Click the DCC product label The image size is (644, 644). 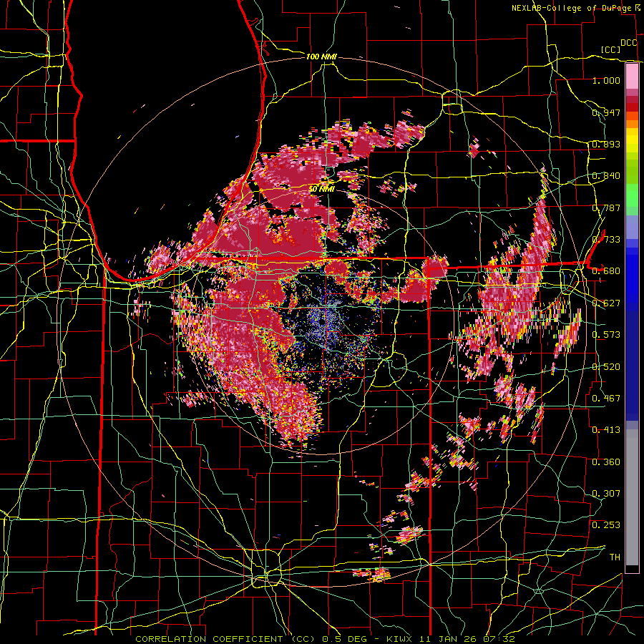629,43
